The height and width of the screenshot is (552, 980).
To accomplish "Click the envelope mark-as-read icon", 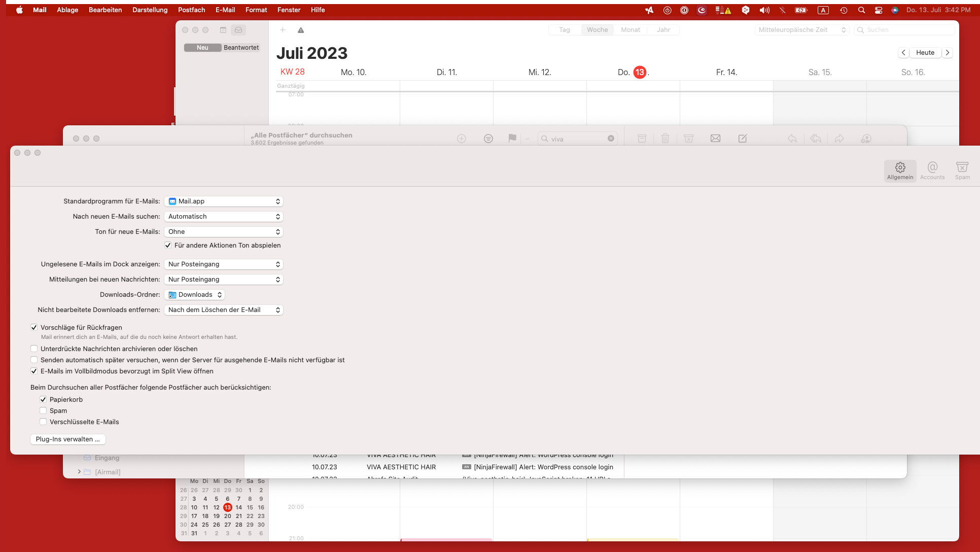I will tap(715, 138).
